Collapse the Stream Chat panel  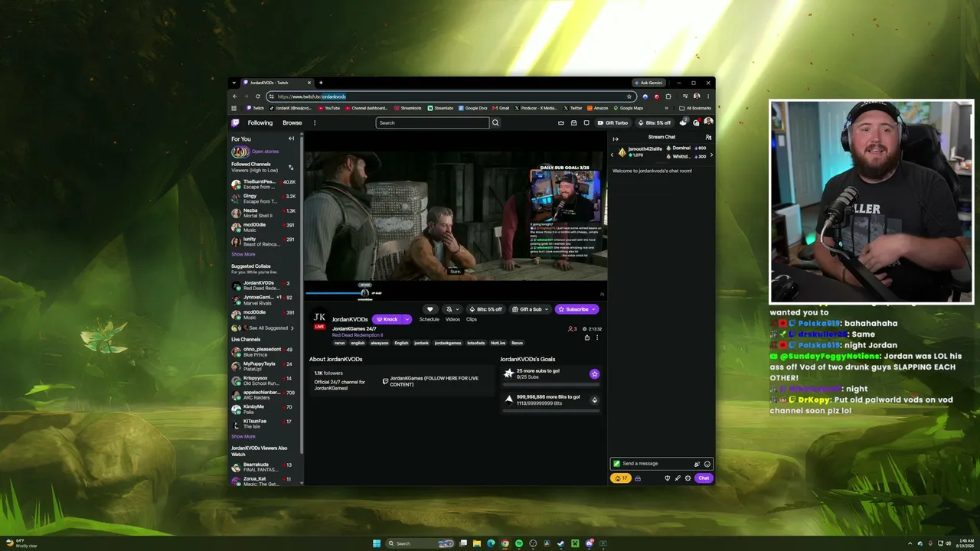tap(616, 139)
